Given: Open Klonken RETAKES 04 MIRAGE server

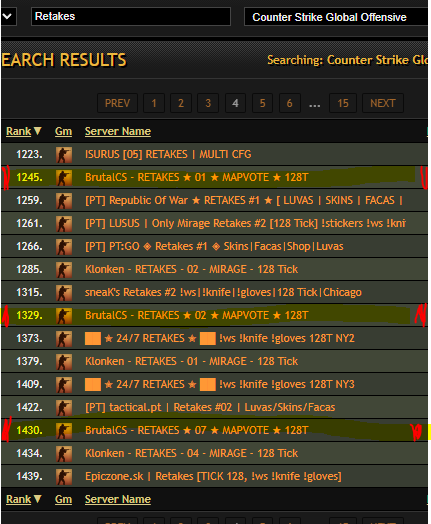Looking at the screenshot, I should 191,453.
